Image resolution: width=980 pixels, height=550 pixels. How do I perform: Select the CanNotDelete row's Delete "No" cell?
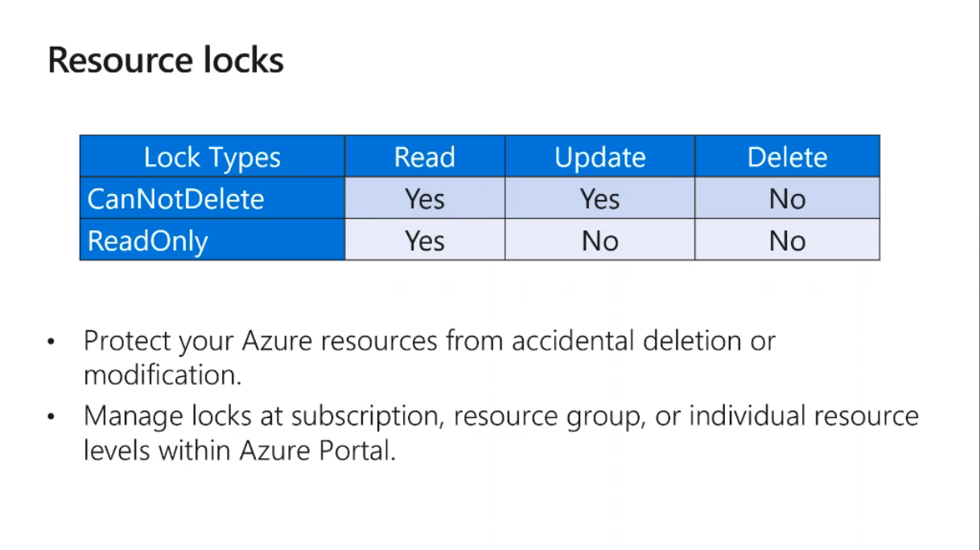click(787, 199)
